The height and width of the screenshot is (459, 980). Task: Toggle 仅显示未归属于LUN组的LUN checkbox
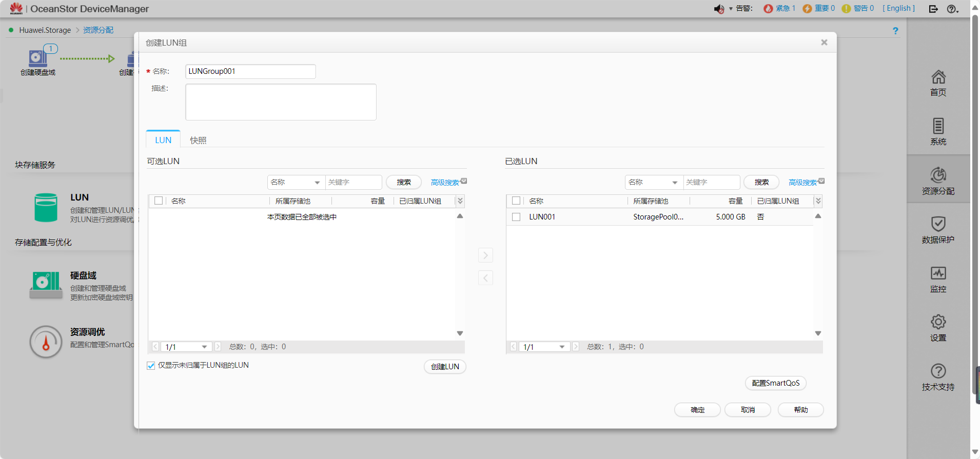point(151,366)
